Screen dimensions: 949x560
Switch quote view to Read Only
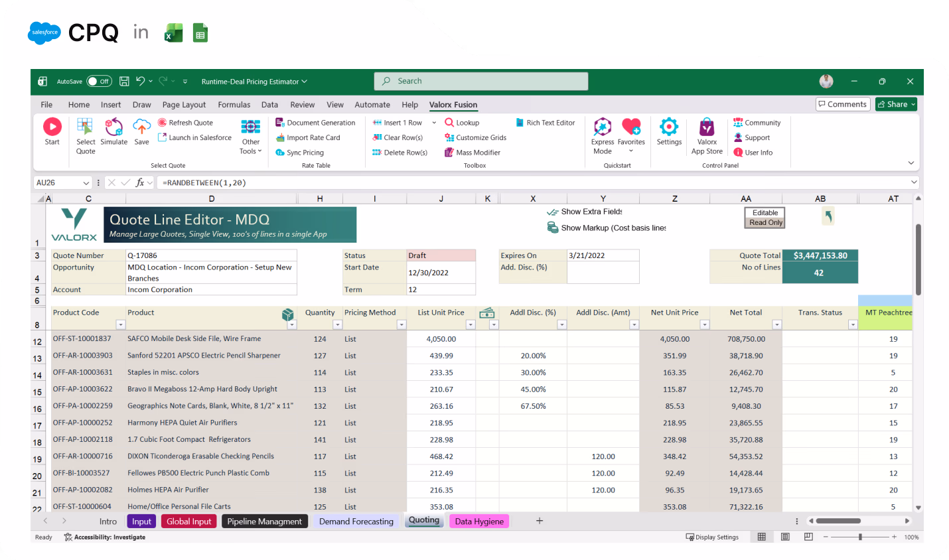tap(765, 223)
